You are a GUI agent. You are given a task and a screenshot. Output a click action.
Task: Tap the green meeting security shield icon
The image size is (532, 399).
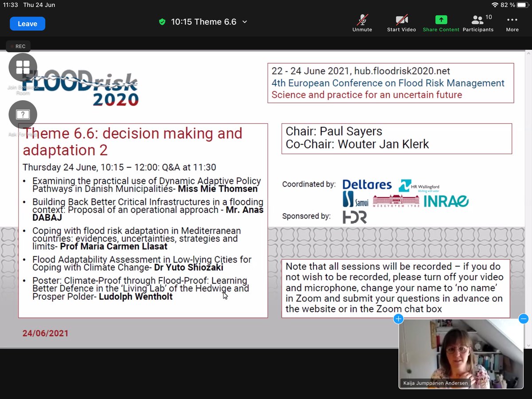[x=162, y=21]
